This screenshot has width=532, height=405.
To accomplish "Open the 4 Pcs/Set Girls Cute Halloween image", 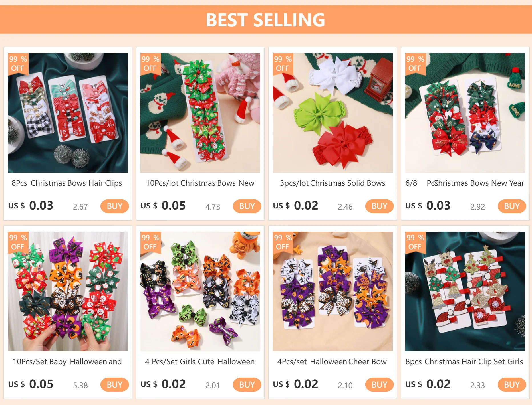I will coord(200,291).
